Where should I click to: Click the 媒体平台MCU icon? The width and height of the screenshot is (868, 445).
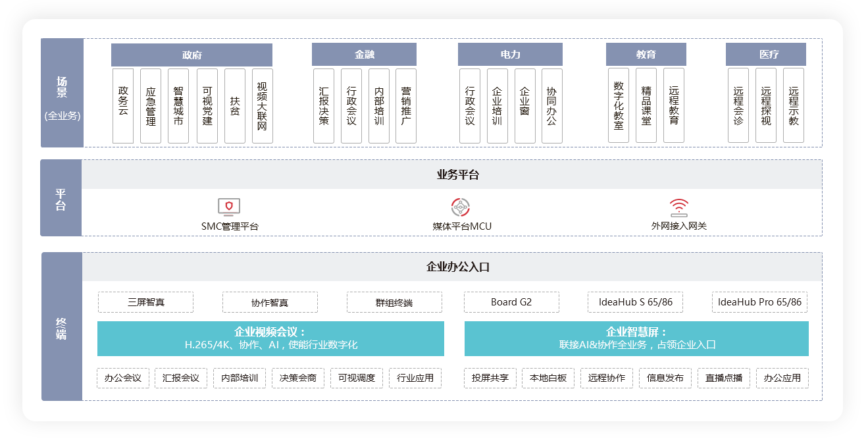pos(461,207)
